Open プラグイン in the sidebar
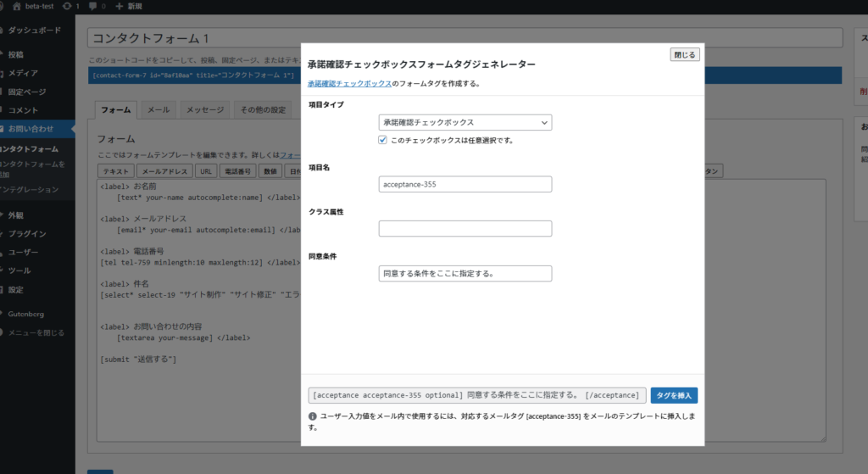The width and height of the screenshot is (868, 474). click(27, 233)
